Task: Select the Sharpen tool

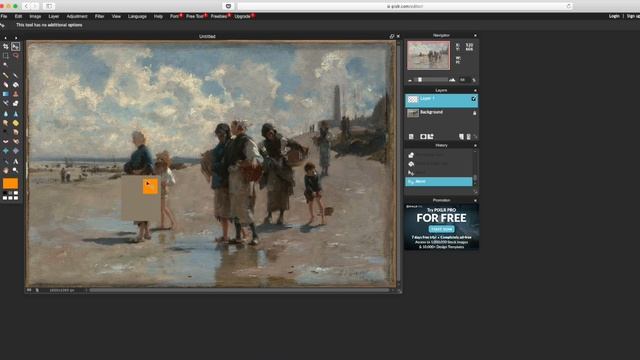Action: point(16,114)
